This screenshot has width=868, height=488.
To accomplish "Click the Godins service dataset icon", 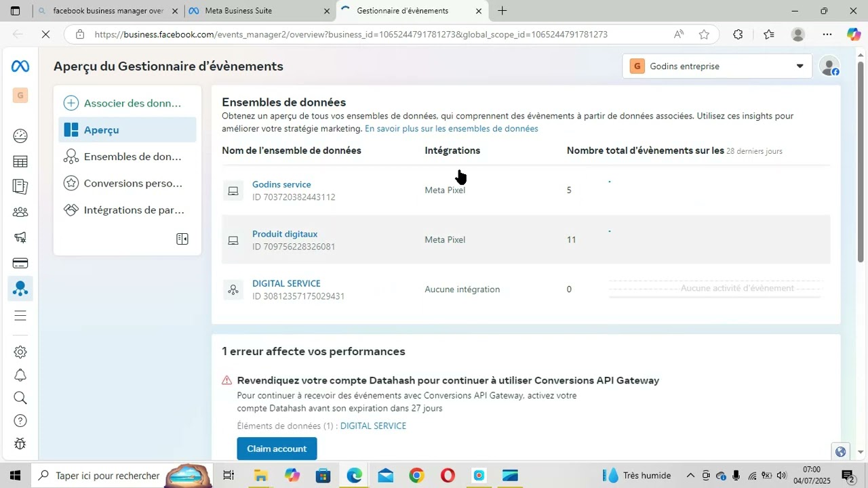I will coord(233,190).
